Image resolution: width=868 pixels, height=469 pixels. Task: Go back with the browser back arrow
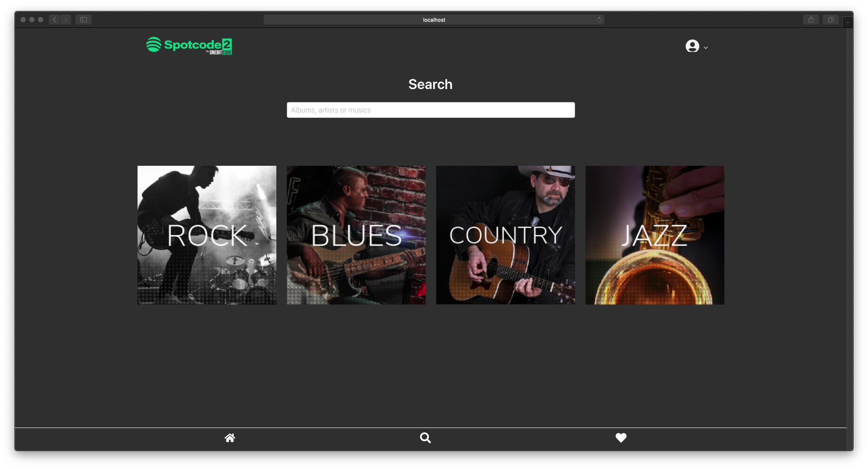[54, 20]
